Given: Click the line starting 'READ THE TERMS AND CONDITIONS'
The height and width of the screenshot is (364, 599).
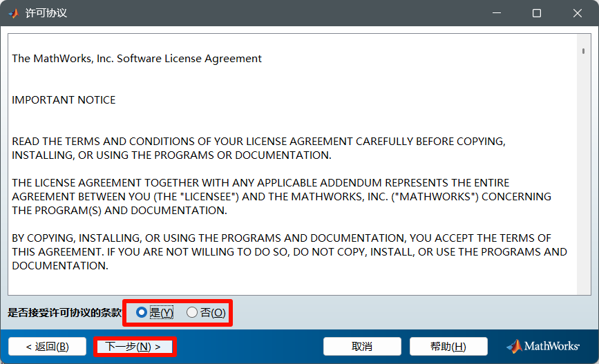Looking at the screenshot, I should tap(258, 142).
